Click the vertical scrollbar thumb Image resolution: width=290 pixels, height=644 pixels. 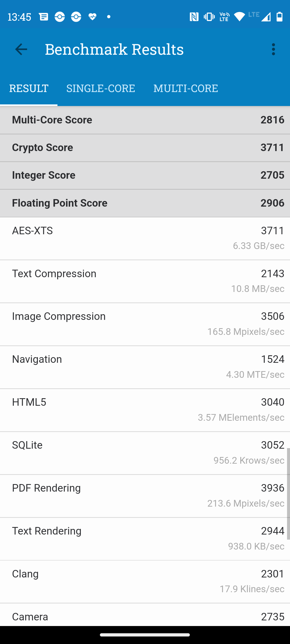point(288,494)
